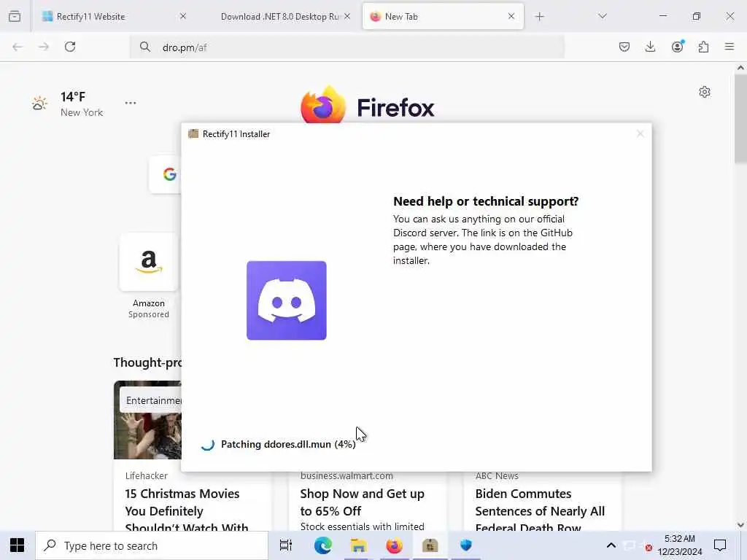Open the Firefox downloads panel
Viewport: 747px width, 560px height.
pos(650,47)
